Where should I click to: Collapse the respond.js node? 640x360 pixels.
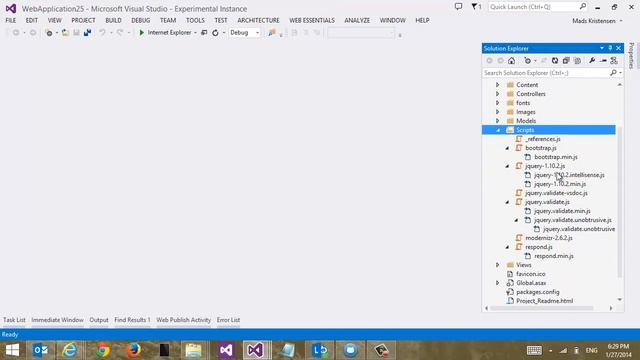(x=507, y=247)
